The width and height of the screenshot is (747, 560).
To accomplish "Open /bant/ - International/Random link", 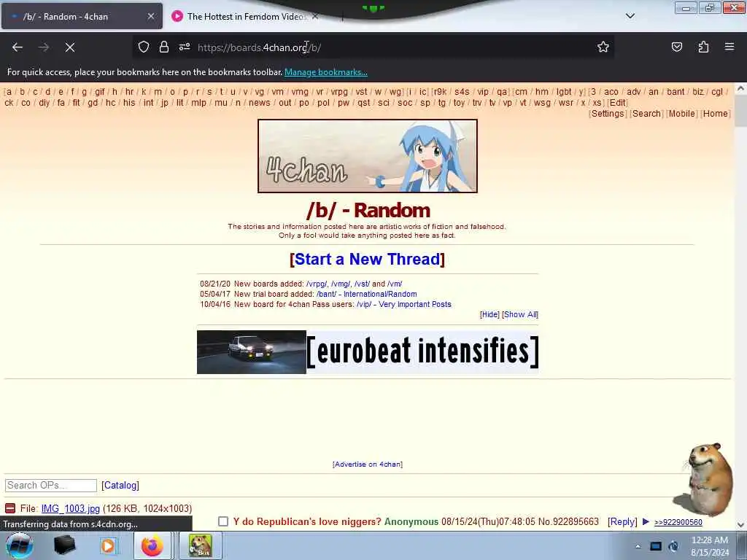I will tap(366, 295).
